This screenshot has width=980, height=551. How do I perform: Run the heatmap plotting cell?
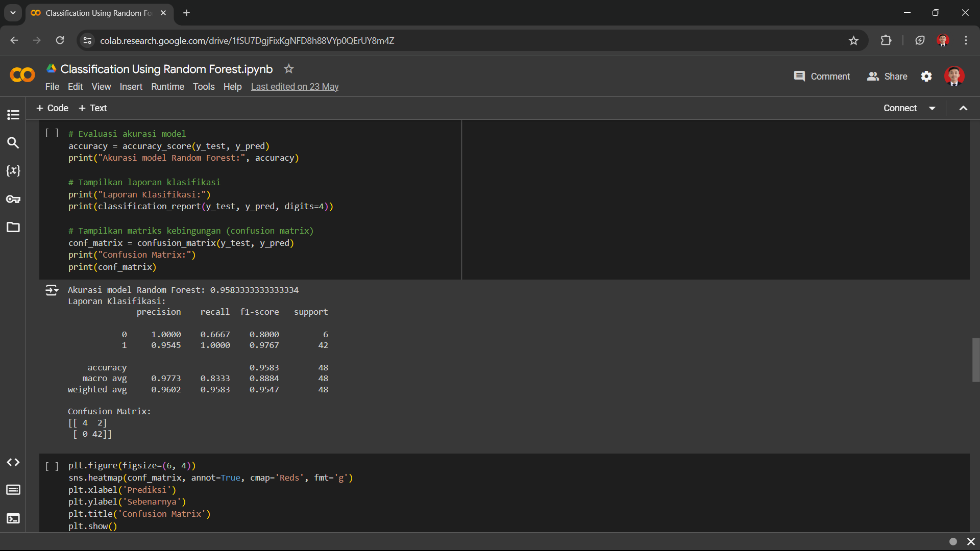tap(52, 466)
